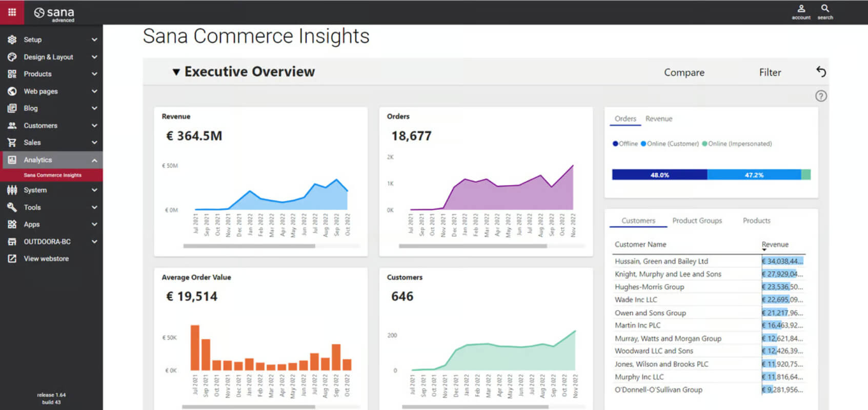Expand the Products menu chevron

[94, 74]
